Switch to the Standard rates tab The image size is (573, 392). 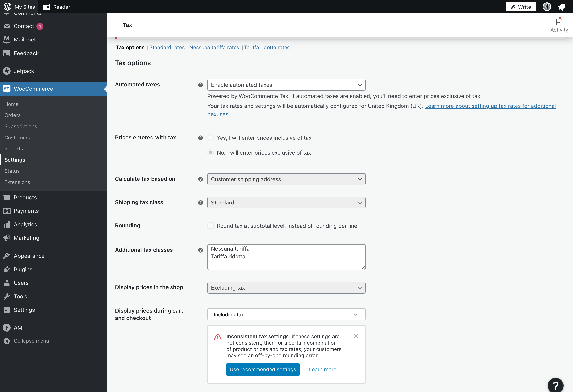click(x=167, y=47)
